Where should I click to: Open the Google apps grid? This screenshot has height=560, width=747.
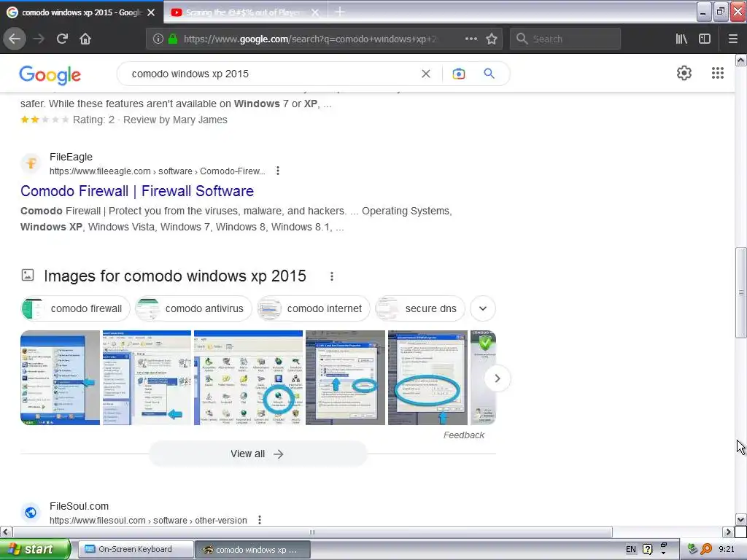point(718,73)
